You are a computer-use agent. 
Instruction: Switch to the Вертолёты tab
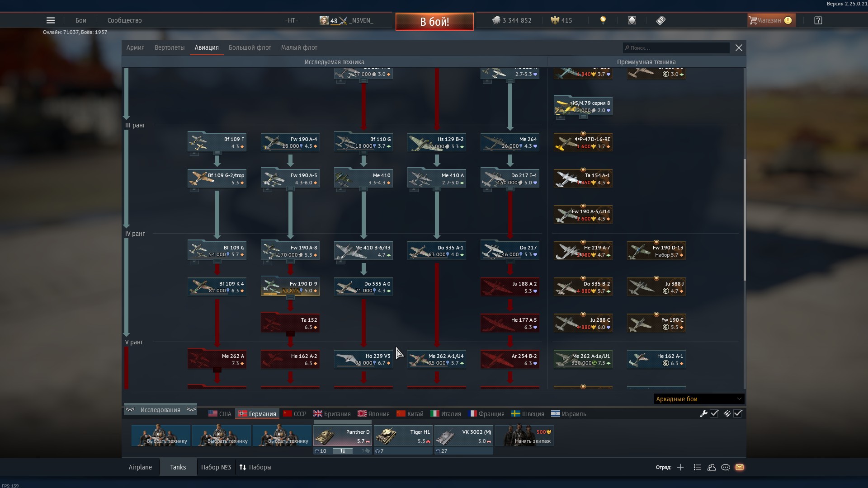pyautogui.click(x=170, y=47)
